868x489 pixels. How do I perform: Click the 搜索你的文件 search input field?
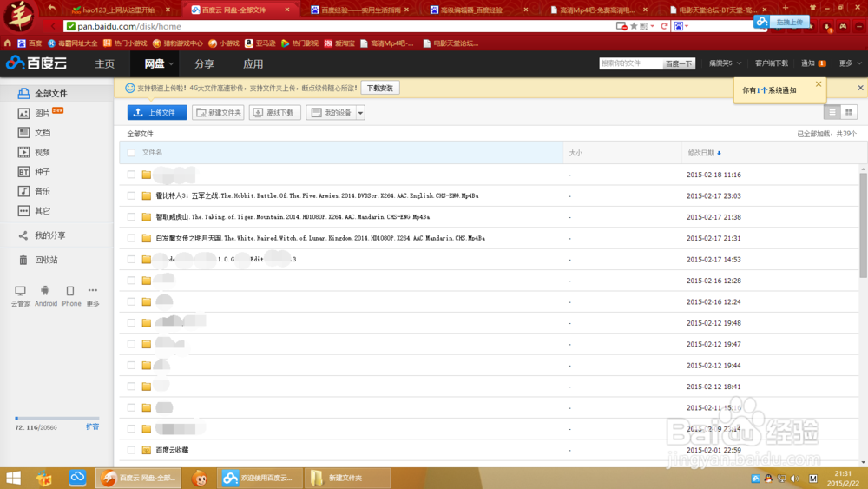(631, 63)
